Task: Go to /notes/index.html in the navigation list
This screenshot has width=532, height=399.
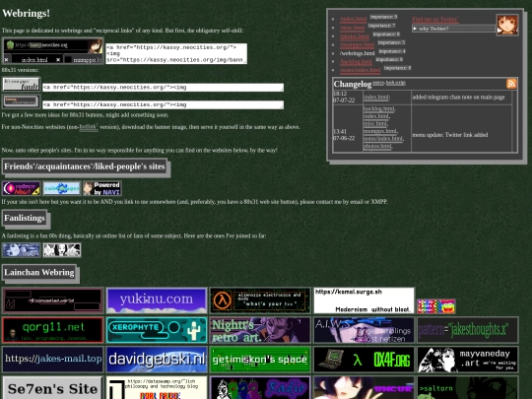Action: pyautogui.click(x=360, y=70)
